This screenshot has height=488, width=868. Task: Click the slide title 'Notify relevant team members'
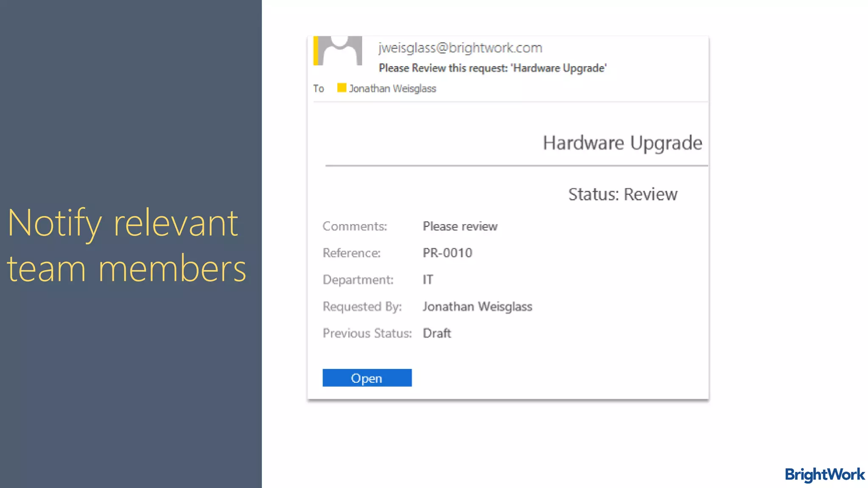[x=126, y=245]
